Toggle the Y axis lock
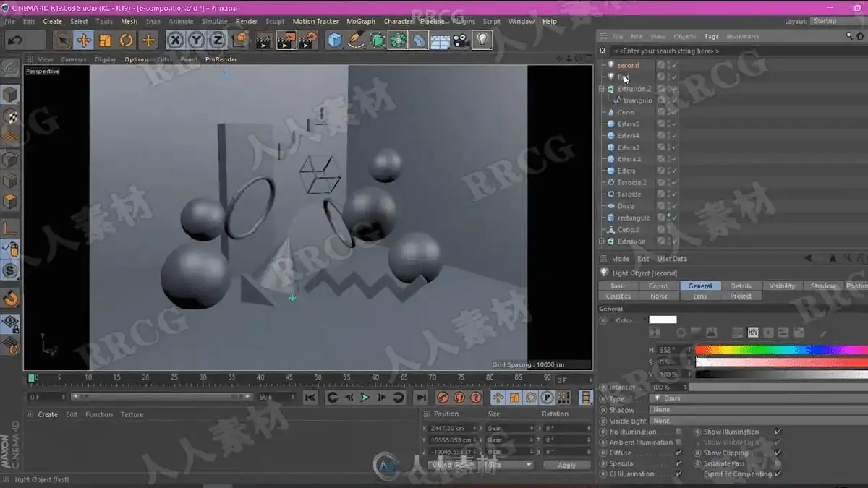The width and height of the screenshot is (868, 488). click(x=196, y=40)
